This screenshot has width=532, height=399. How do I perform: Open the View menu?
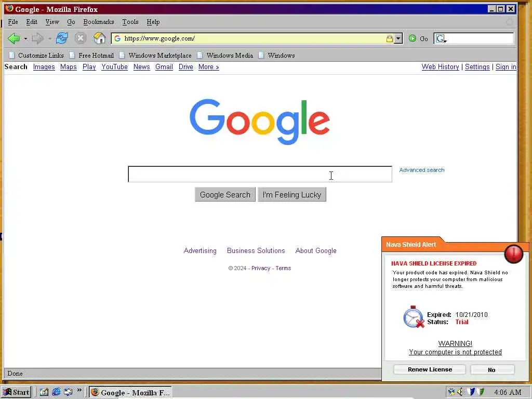coord(52,22)
